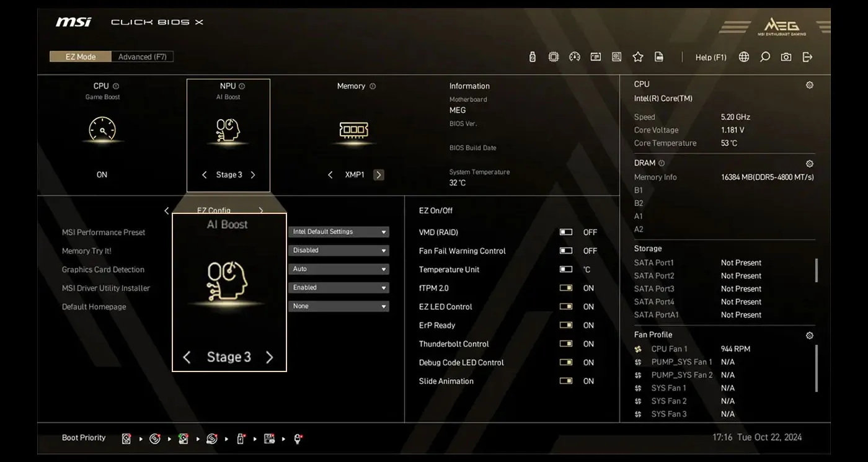
Task: Toggle the ErP Ready switch
Action: [566, 326]
